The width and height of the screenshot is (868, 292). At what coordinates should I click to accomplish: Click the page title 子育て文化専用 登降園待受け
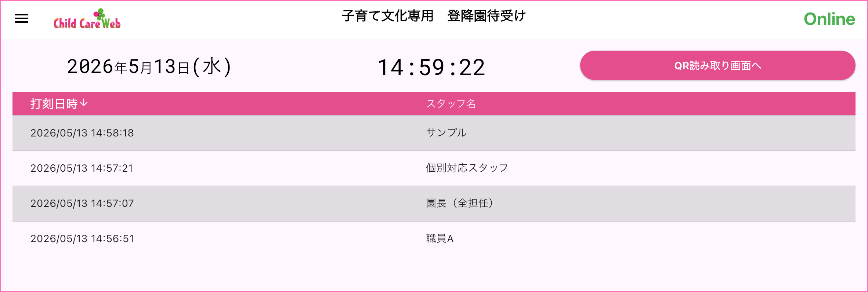pyautogui.click(x=434, y=16)
